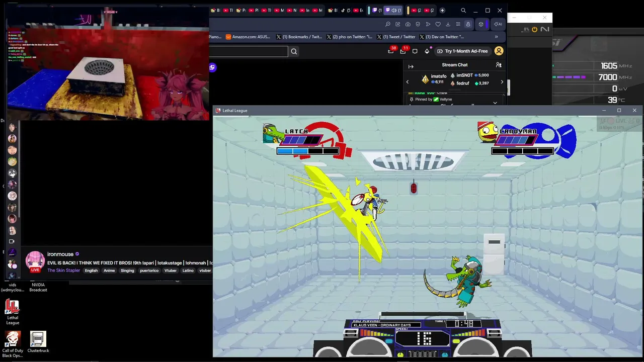Click the Twitch Get Bits diamond icon
644x362 pixels.
click(427, 51)
